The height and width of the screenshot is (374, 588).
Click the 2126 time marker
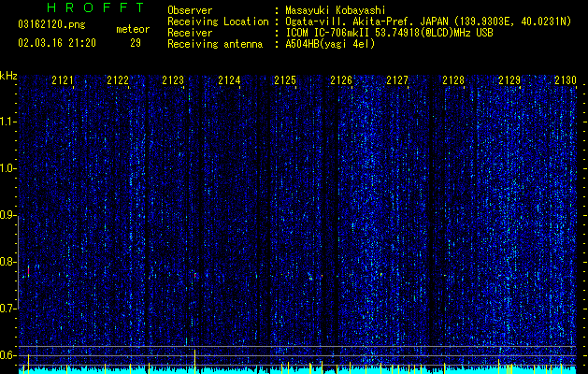[x=341, y=80]
